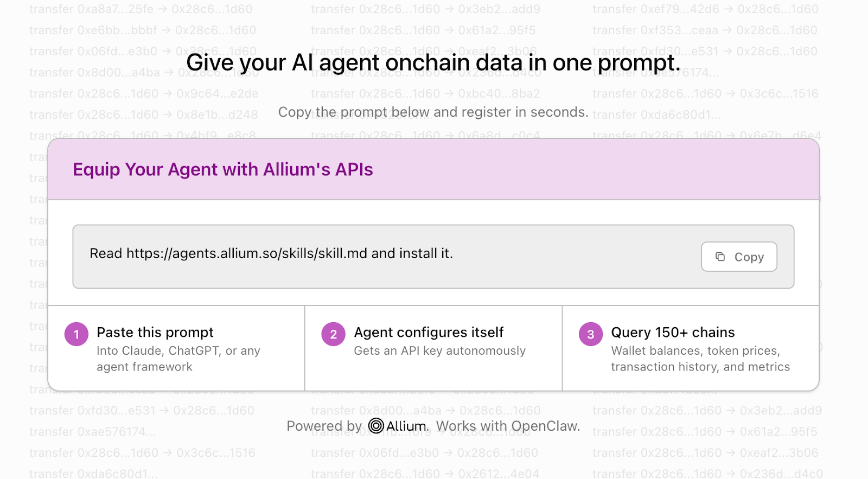Click the skill.md prompt text box
This screenshot has width=868, height=479.
(380, 256)
